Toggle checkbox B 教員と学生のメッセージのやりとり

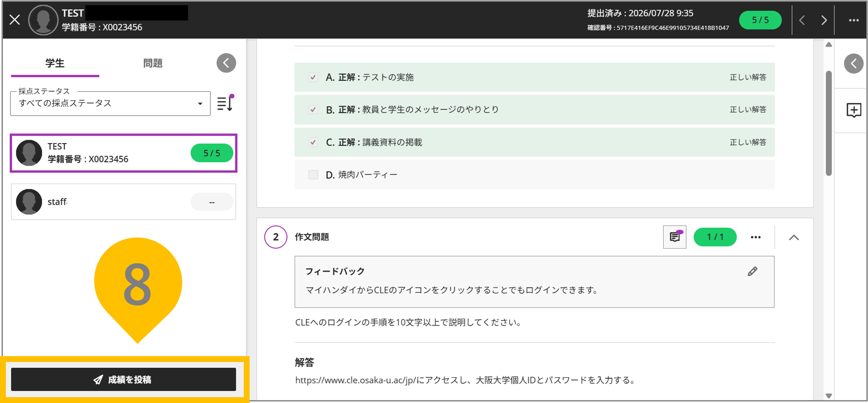[313, 110]
